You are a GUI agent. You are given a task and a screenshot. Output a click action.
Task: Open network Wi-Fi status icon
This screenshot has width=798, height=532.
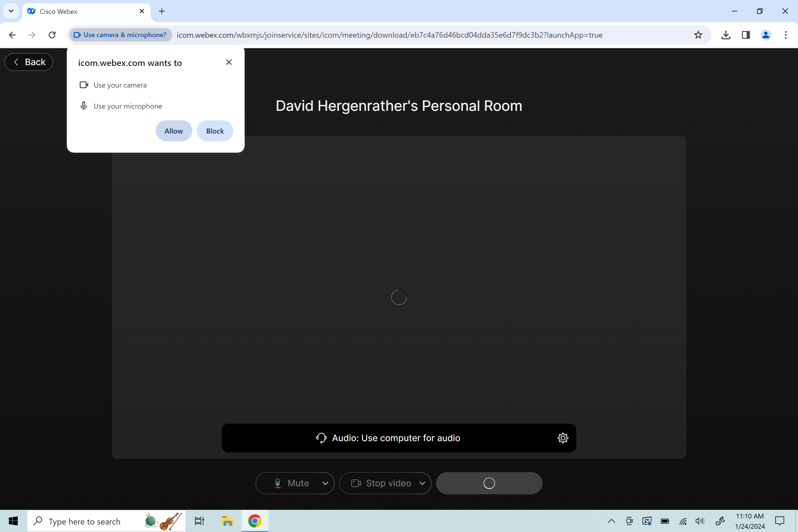coord(683,521)
